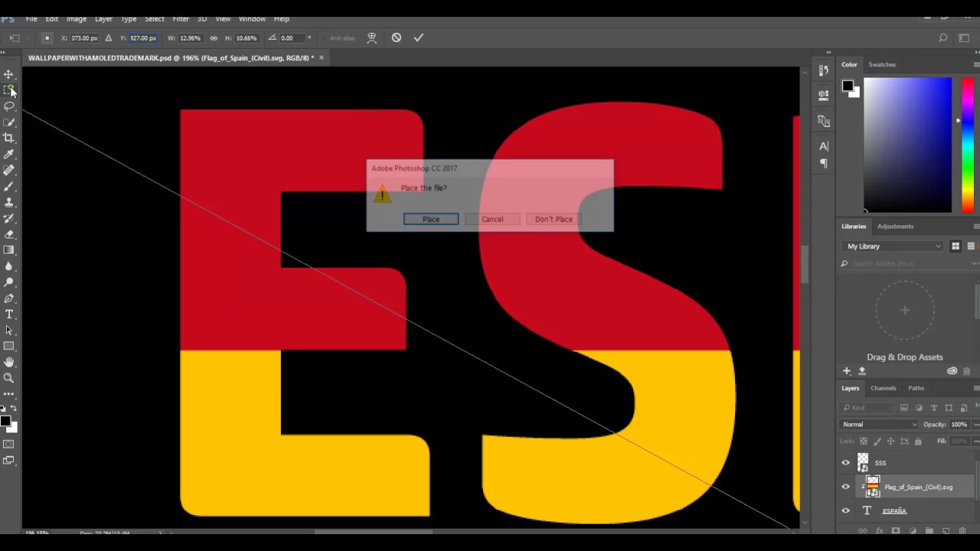Click the hue slider strip

(x=968, y=145)
